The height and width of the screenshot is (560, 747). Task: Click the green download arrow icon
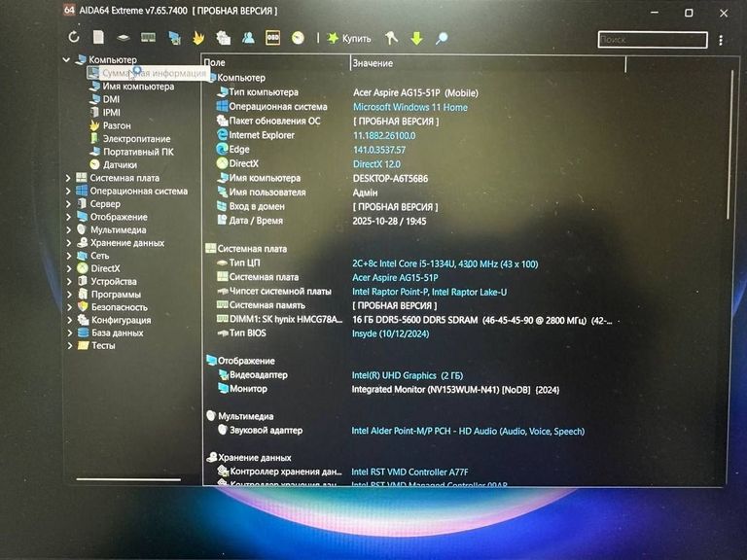pyautogui.click(x=416, y=38)
